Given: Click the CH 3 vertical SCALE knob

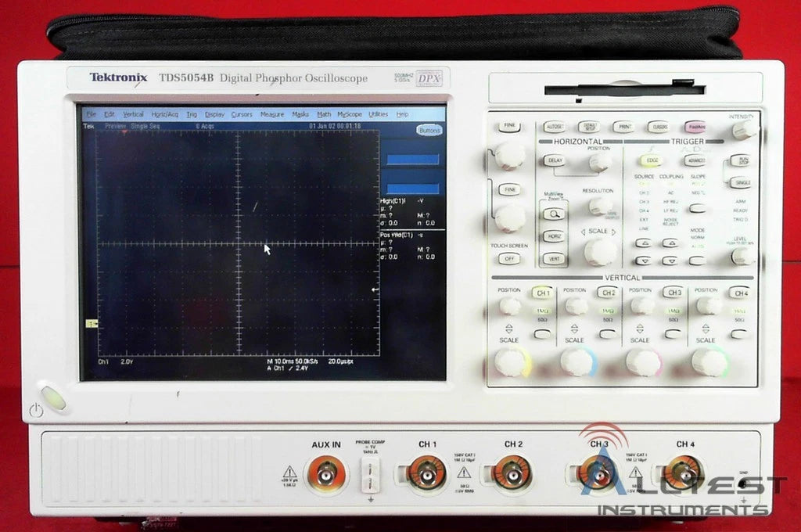Looking at the screenshot, I should [642, 361].
